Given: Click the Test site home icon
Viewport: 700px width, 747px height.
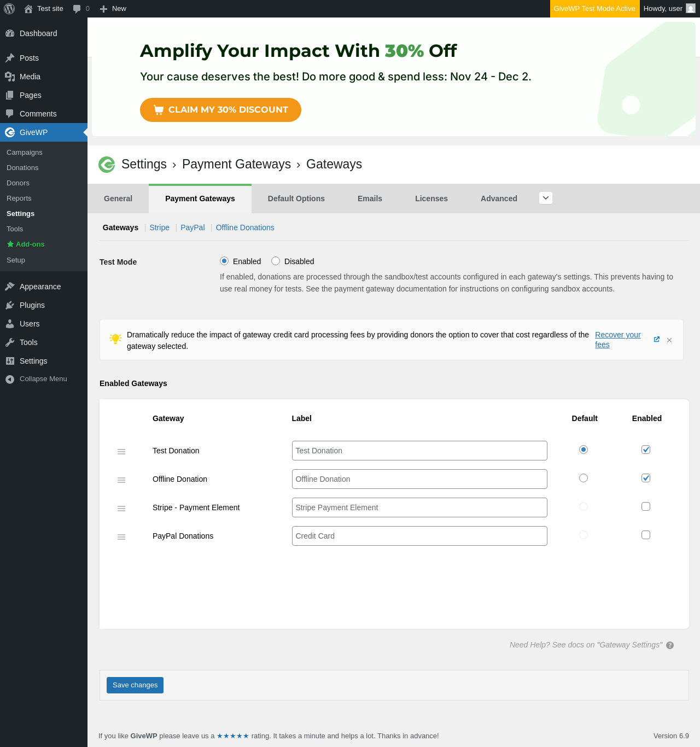Looking at the screenshot, I should [x=28, y=9].
